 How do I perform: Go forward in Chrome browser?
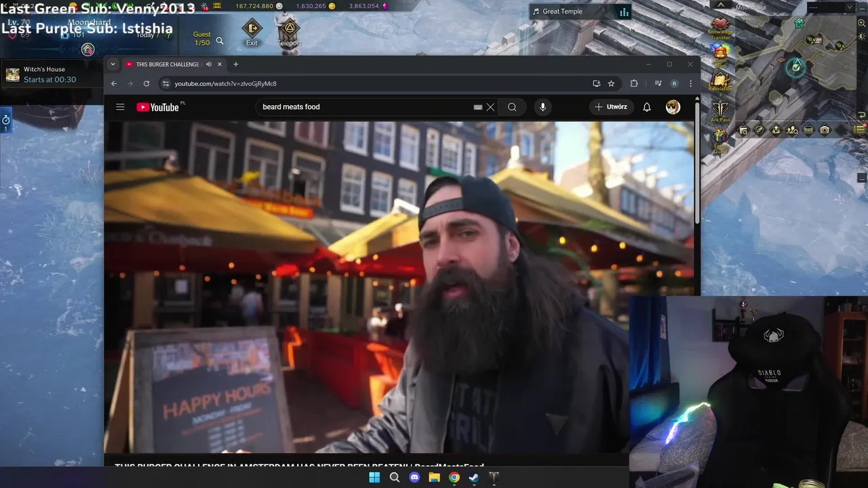point(130,83)
